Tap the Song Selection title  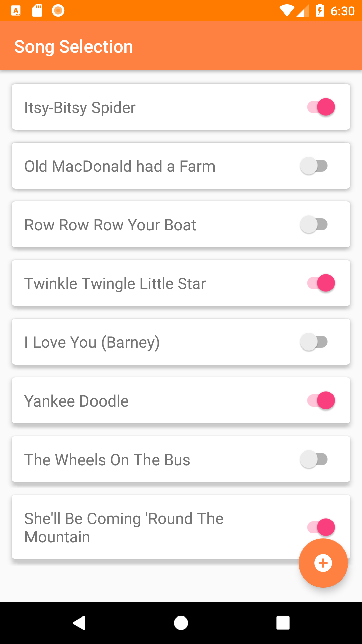coord(74,47)
